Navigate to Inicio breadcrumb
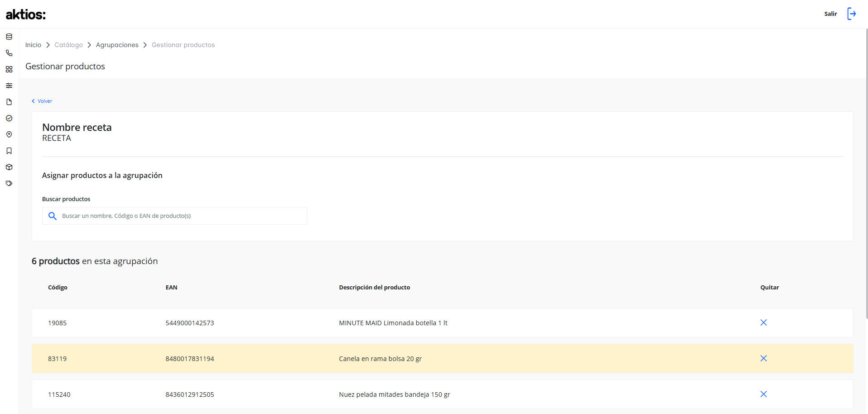 33,45
